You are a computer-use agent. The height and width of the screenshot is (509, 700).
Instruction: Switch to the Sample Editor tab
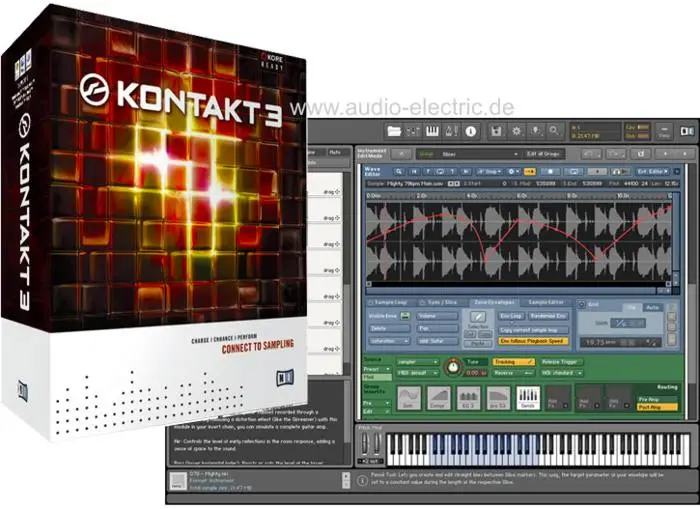click(546, 303)
